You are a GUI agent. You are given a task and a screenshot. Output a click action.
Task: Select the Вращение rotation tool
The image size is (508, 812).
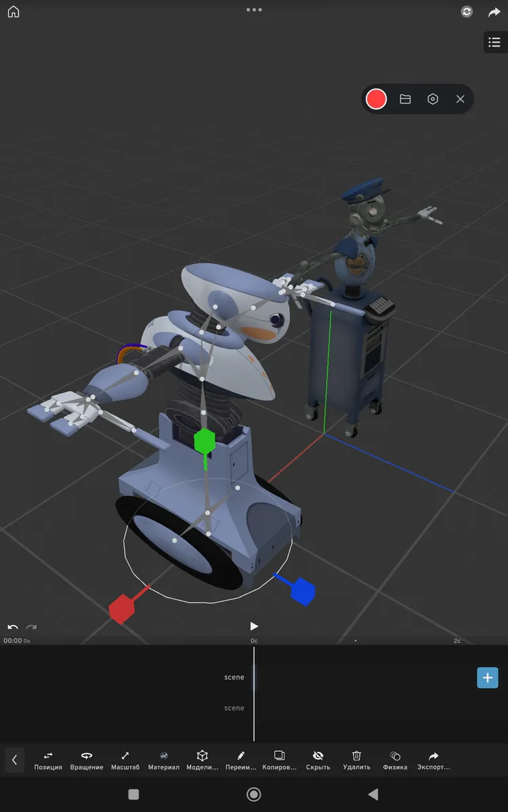coord(87,761)
